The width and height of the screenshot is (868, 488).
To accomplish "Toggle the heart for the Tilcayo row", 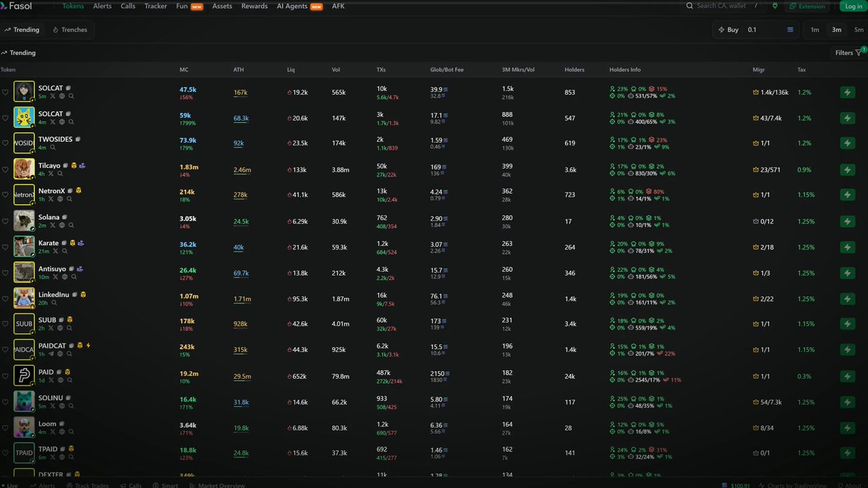I will (5, 170).
